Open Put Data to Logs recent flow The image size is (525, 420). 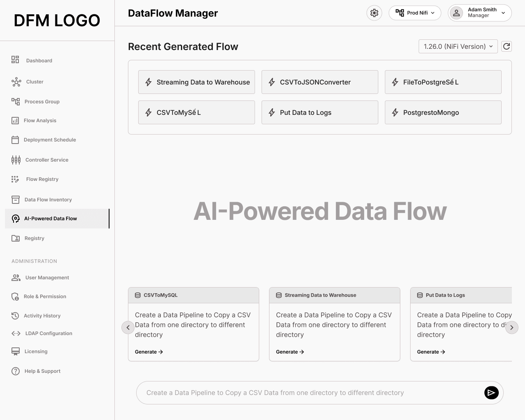pos(320,112)
